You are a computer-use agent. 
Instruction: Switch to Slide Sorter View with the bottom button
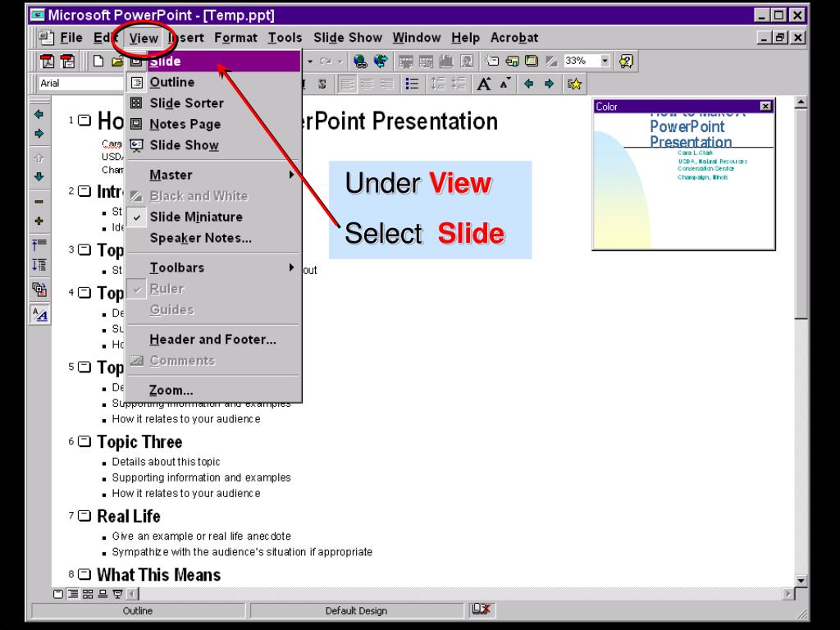(88, 594)
